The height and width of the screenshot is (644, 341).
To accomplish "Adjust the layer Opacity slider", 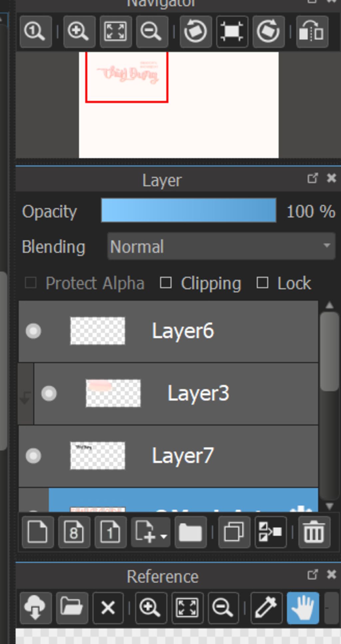I will tap(188, 210).
